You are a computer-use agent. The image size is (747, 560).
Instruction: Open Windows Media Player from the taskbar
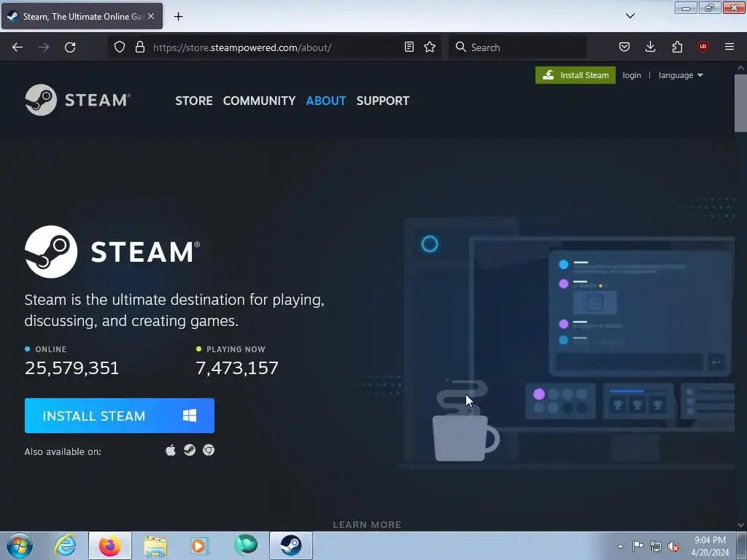[200, 545]
